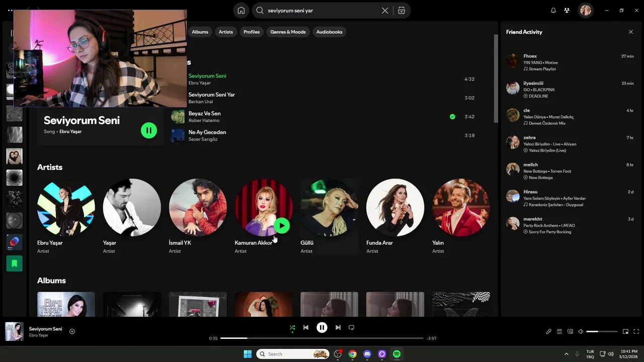Open the Rober Hatemo artist link
The width and height of the screenshot is (644, 362).
click(x=204, y=120)
